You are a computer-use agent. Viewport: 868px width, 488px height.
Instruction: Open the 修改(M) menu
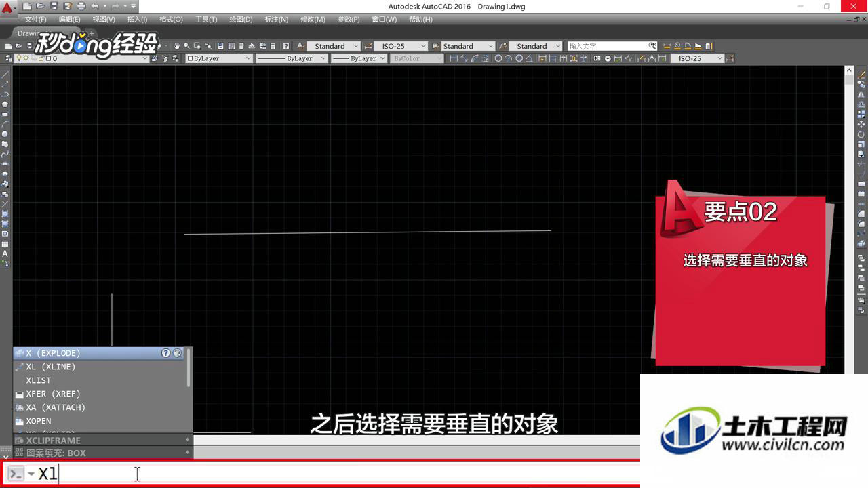pos(312,19)
